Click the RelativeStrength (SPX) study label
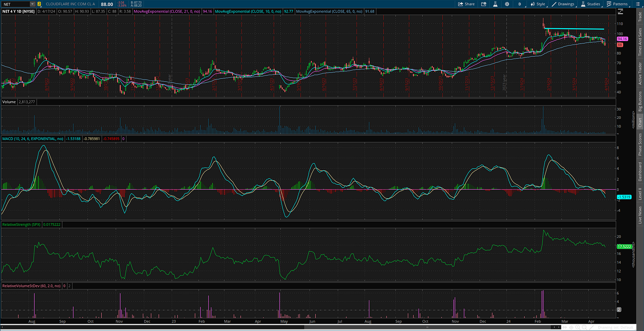This screenshot has height=331, width=644. [22, 224]
